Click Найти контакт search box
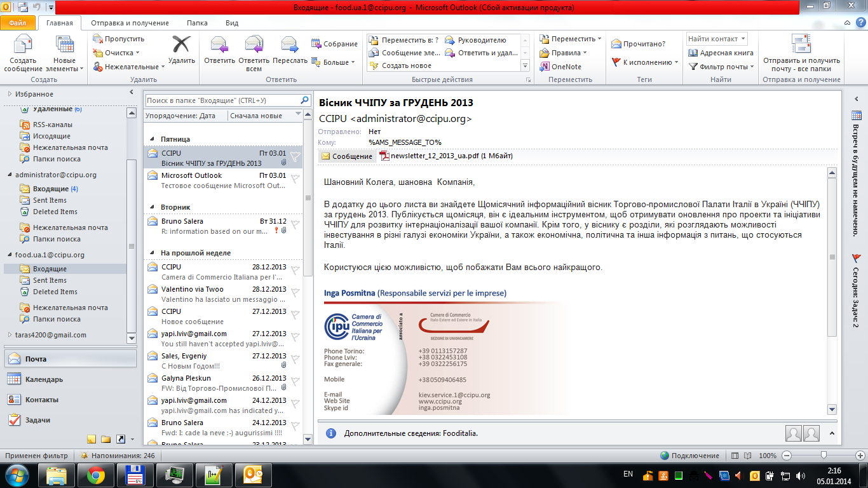Screen dimensions: 868x488 [x=717, y=39]
